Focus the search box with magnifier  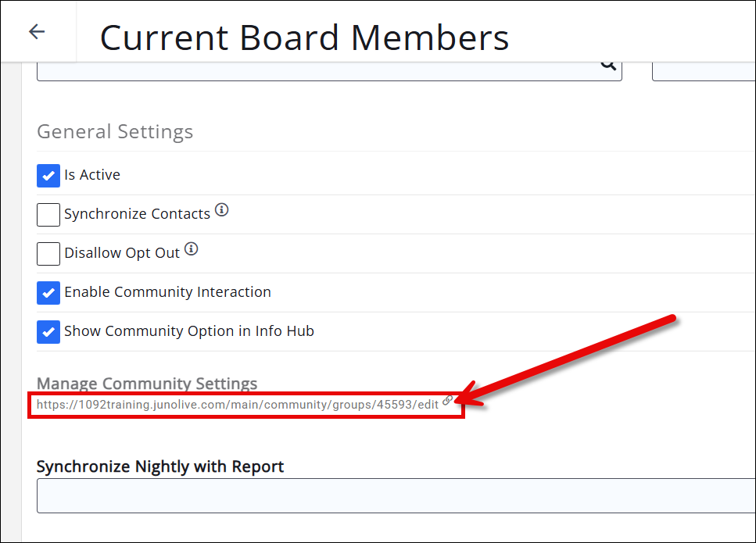point(313,69)
